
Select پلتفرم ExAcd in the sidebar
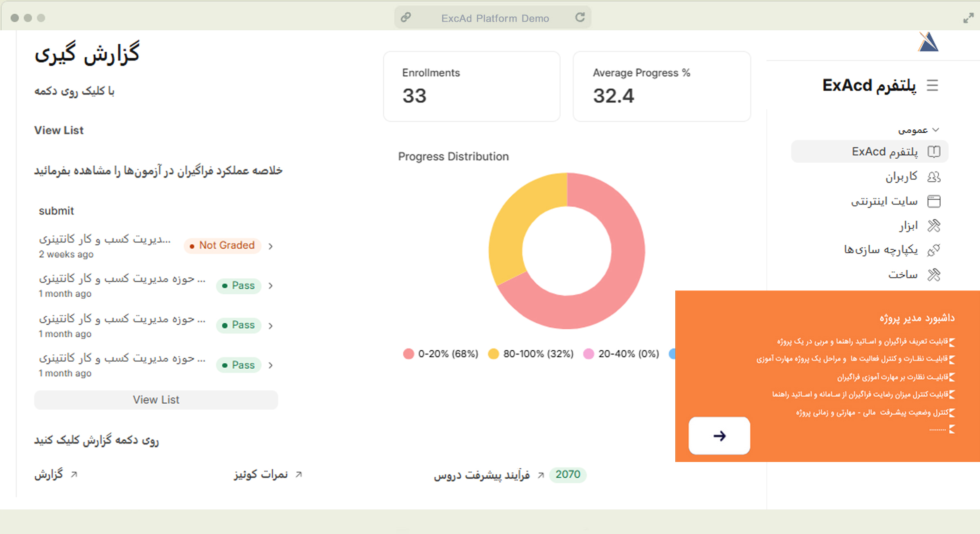point(884,152)
